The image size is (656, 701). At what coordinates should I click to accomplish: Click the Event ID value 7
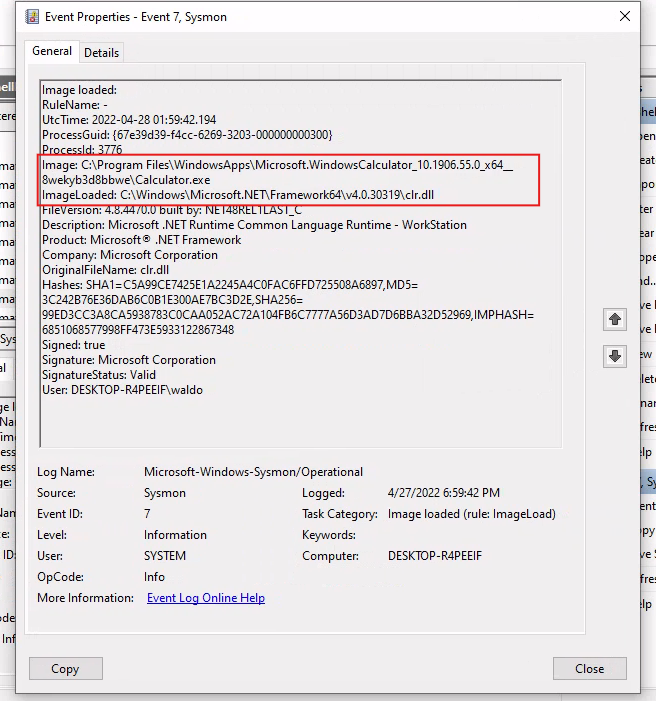147,514
